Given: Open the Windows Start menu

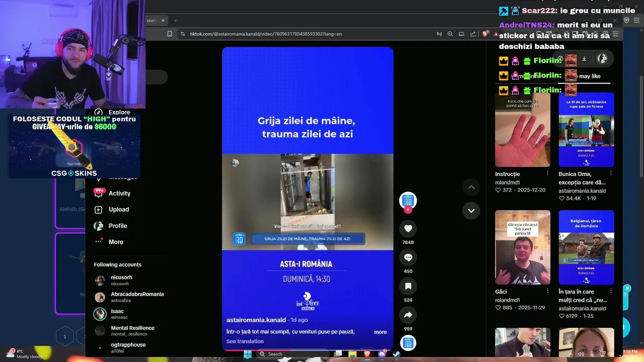Looking at the screenshot, I should coord(248,354).
